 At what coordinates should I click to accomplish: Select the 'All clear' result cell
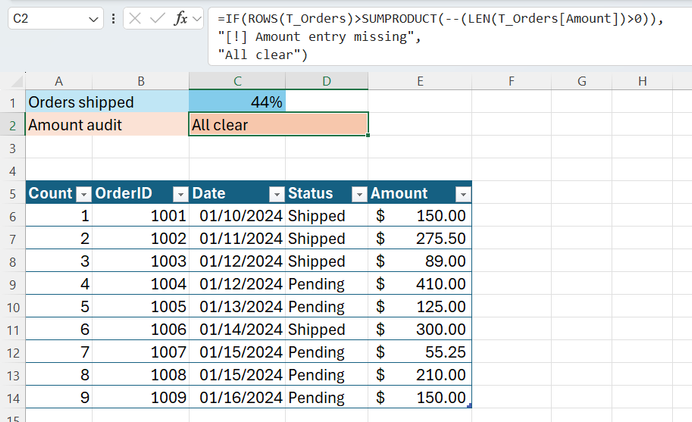(278, 124)
